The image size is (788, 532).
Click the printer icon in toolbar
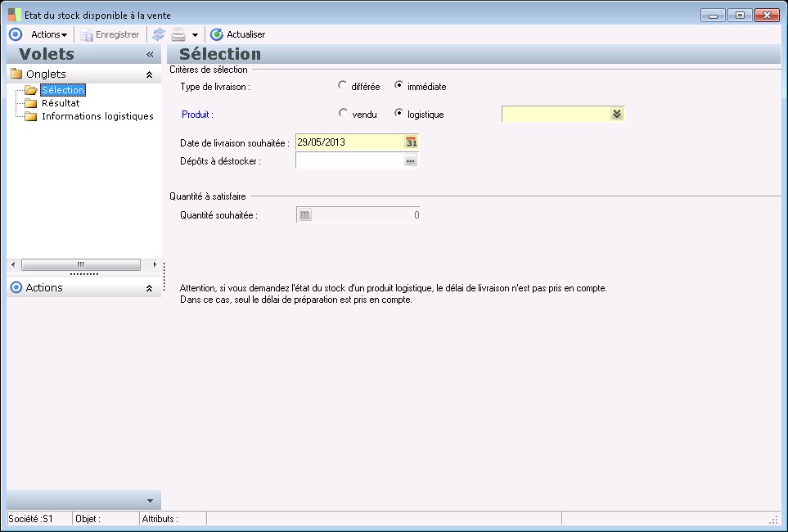(178, 34)
